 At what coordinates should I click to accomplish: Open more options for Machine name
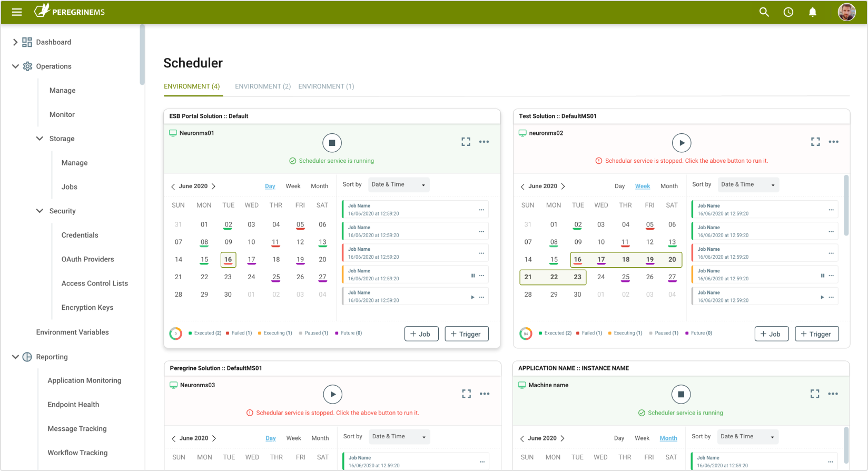pos(833,394)
